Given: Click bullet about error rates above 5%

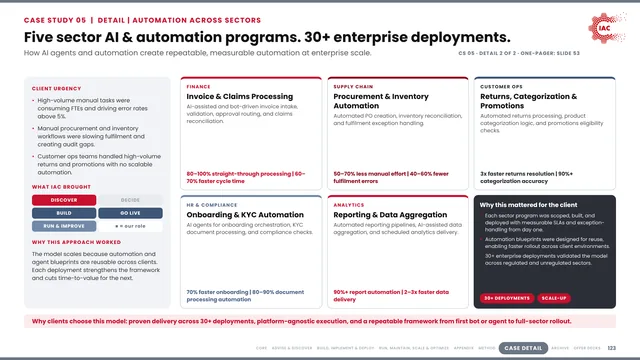Looking at the screenshot, I should pos(93,109).
